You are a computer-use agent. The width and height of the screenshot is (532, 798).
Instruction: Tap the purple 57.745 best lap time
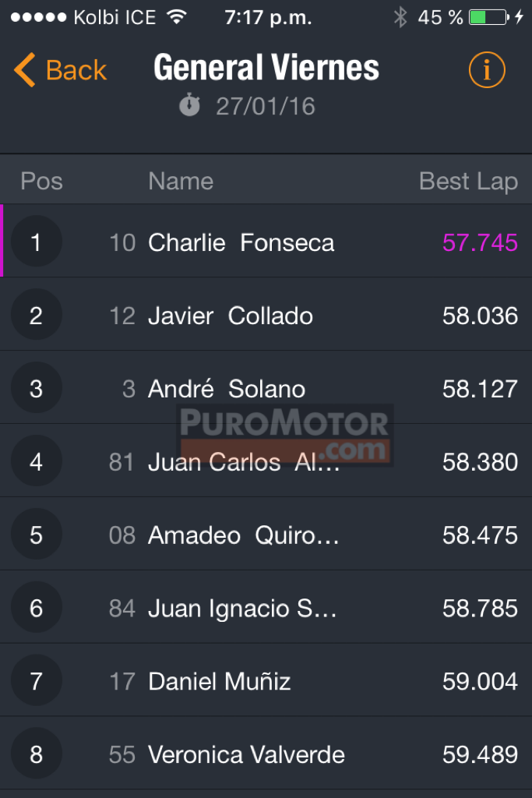tap(480, 242)
